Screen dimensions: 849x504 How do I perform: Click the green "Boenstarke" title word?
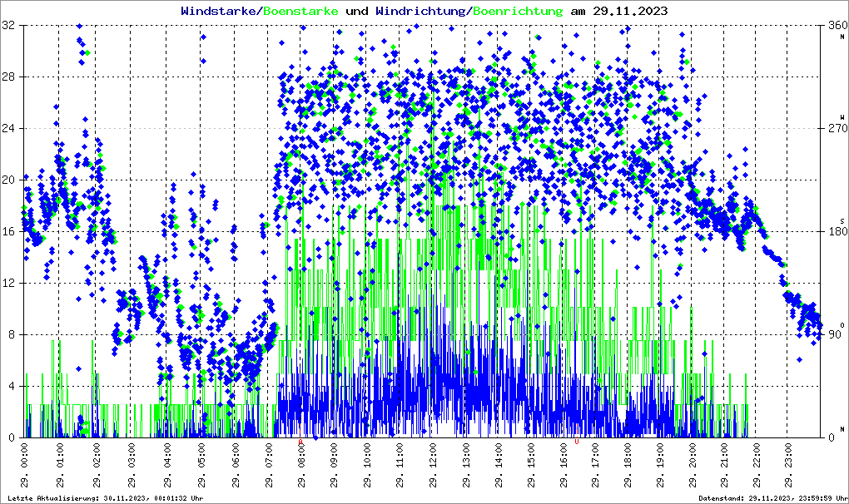tap(301, 12)
